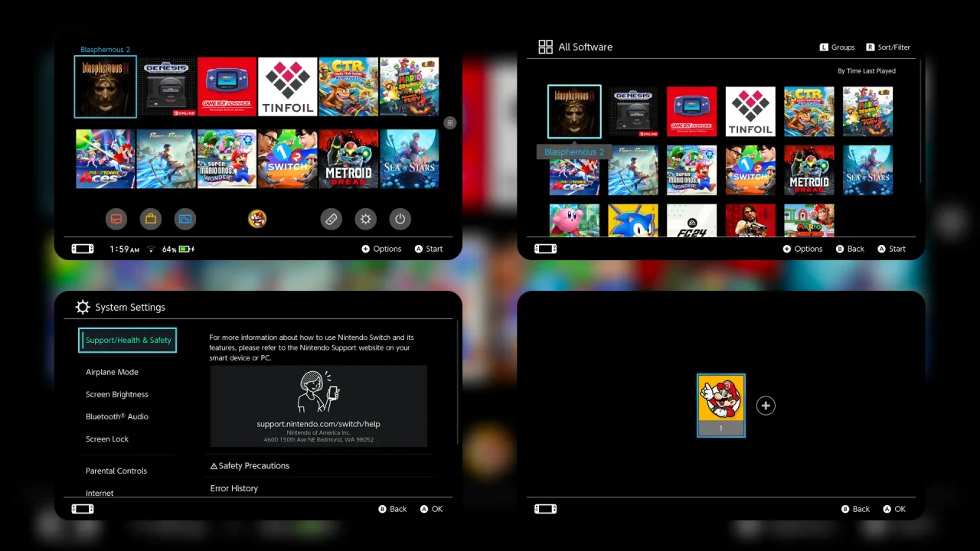Open the Album photo icon

pyautogui.click(x=185, y=219)
